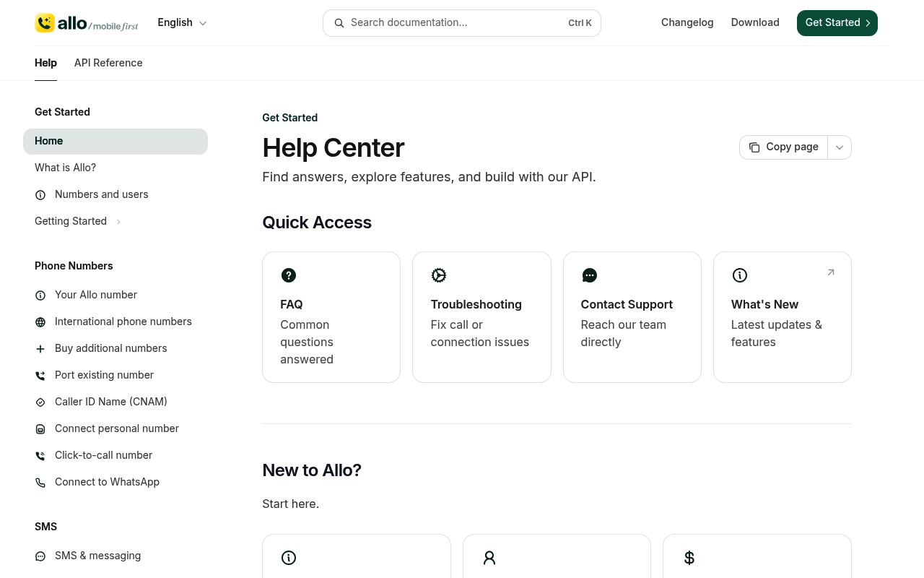The image size is (924, 578).
Task: Click the globe icon for International phone numbers
Action: coord(40,322)
